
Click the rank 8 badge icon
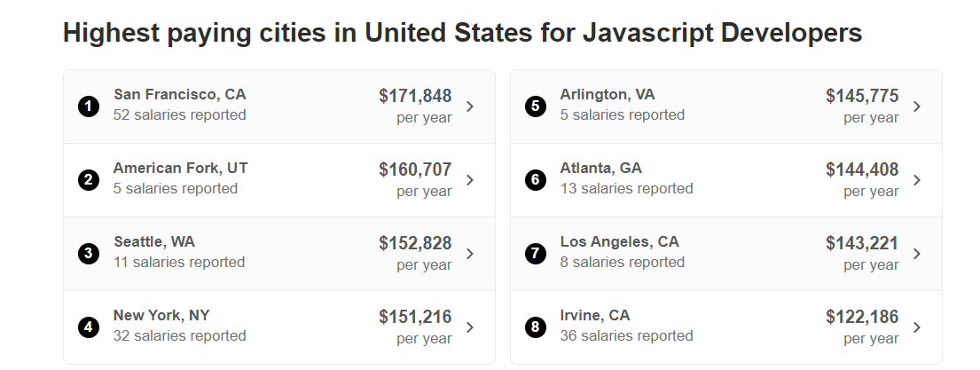[x=535, y=327]
